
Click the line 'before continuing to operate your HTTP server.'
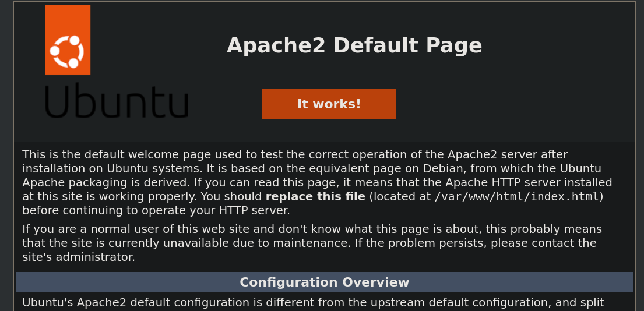click(x=156, y=211)
